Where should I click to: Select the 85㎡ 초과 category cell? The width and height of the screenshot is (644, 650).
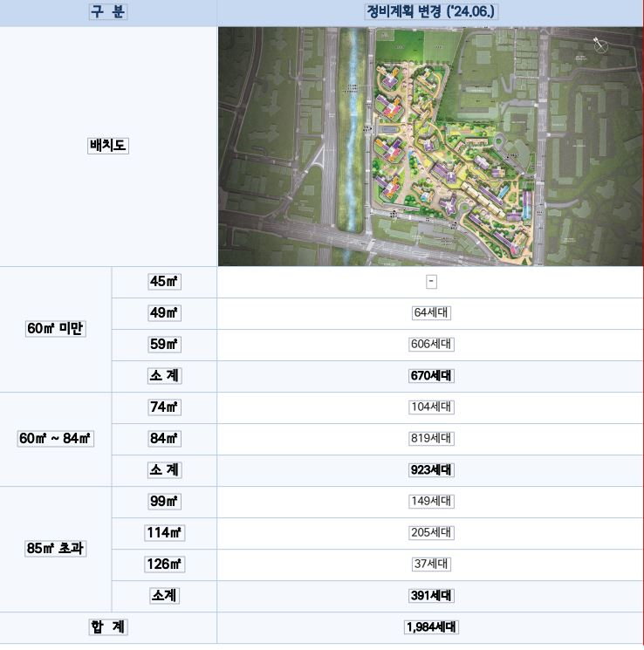tap(56, 549)
